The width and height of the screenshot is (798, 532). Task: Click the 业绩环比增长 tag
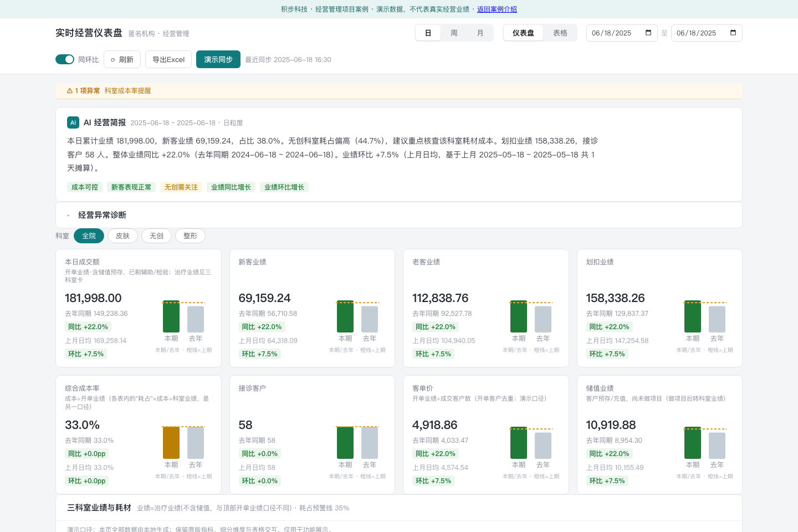(x=284, y=187)
